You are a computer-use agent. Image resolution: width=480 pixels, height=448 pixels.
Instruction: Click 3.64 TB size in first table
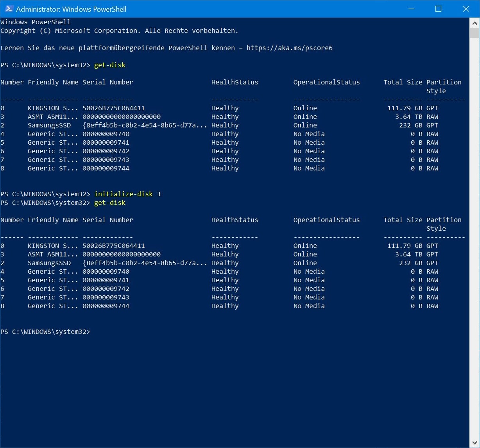409,116
